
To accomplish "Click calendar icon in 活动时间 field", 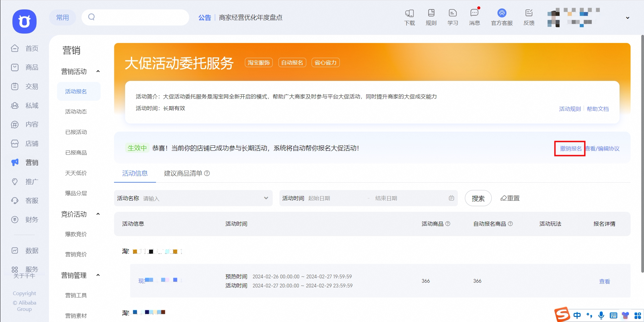I will pos(451,198).
